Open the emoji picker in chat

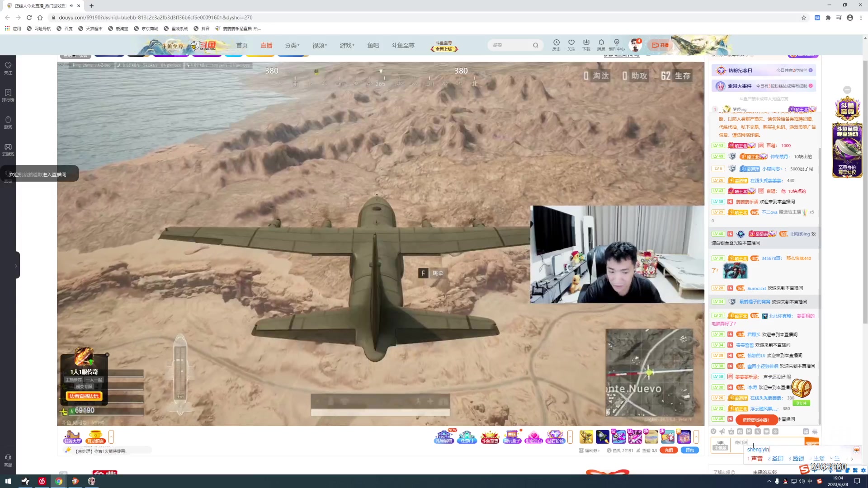(x=713, y=432)
